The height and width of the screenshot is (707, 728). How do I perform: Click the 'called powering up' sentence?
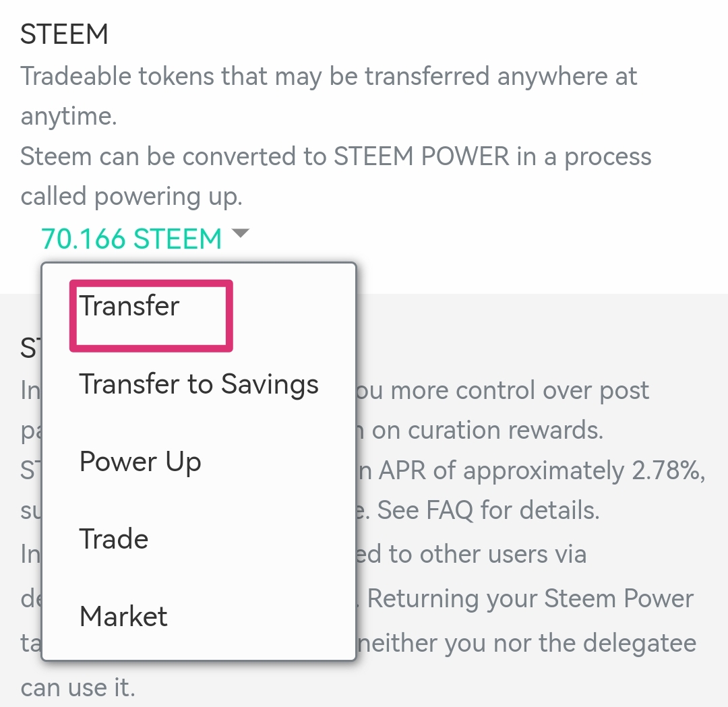pyautogui.click(x=131, y=197)
